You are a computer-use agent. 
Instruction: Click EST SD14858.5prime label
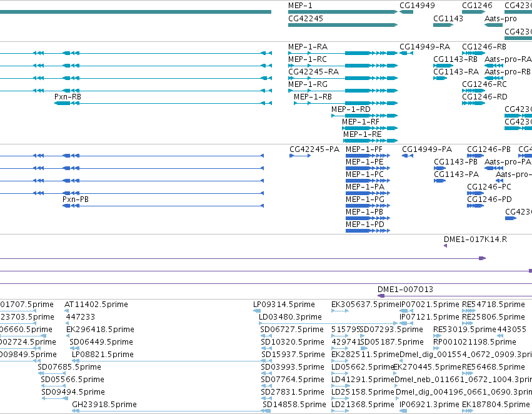coord(294,405)
